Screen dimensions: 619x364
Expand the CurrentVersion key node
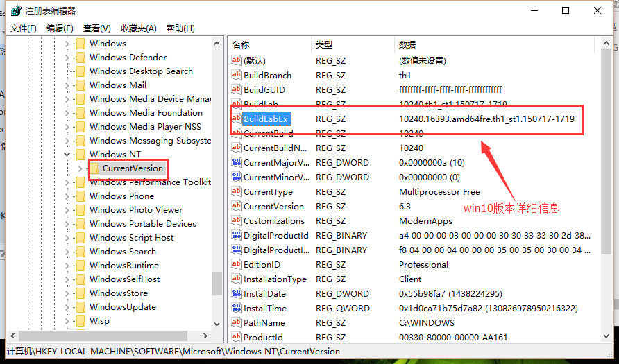point(80,168)
